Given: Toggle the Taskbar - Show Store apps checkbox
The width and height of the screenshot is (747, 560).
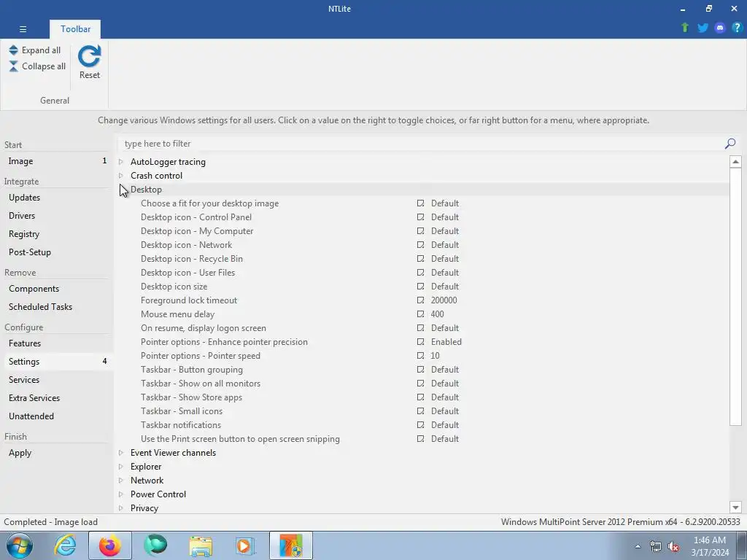Looking at the screenshot, I should click(x=420, y=397).
